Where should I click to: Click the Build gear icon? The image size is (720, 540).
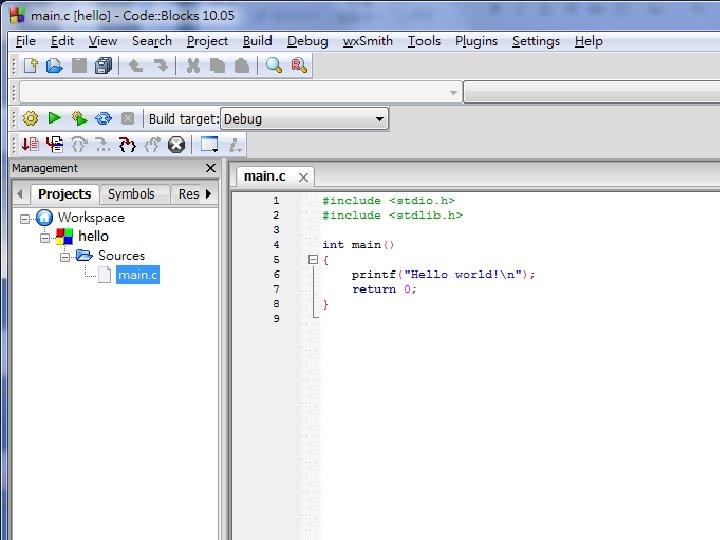(30, 119)
